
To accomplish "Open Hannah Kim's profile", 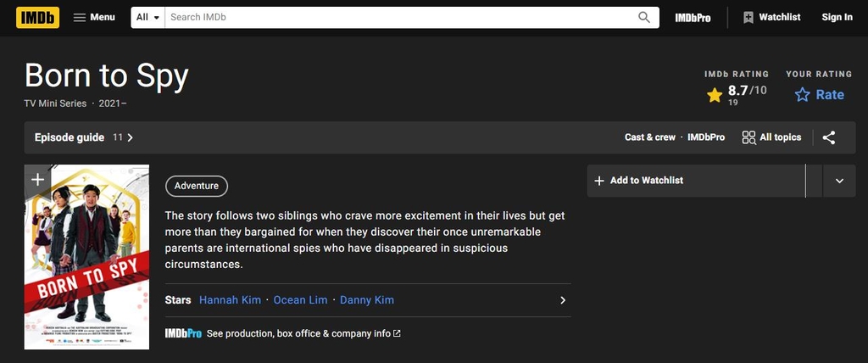I will tap(230, 300).
